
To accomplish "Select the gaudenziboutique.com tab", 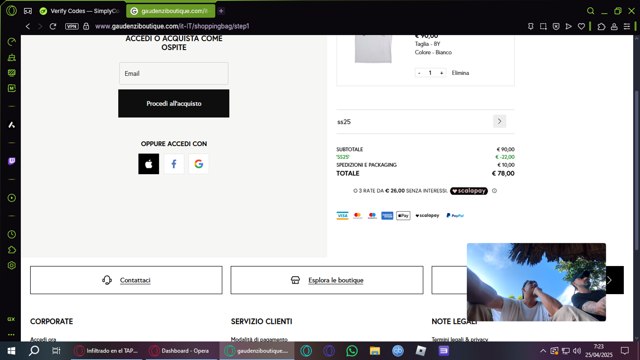I will tap(171, 11).
